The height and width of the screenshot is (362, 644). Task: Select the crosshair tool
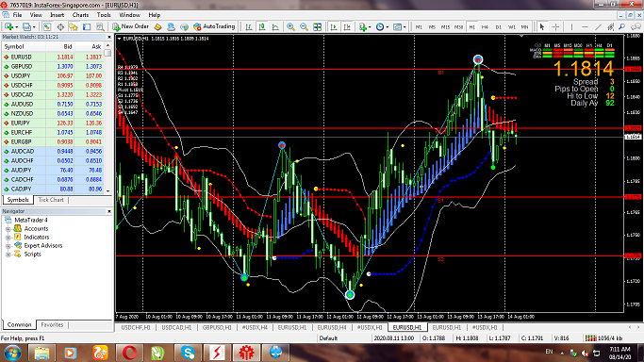point(555,26)
